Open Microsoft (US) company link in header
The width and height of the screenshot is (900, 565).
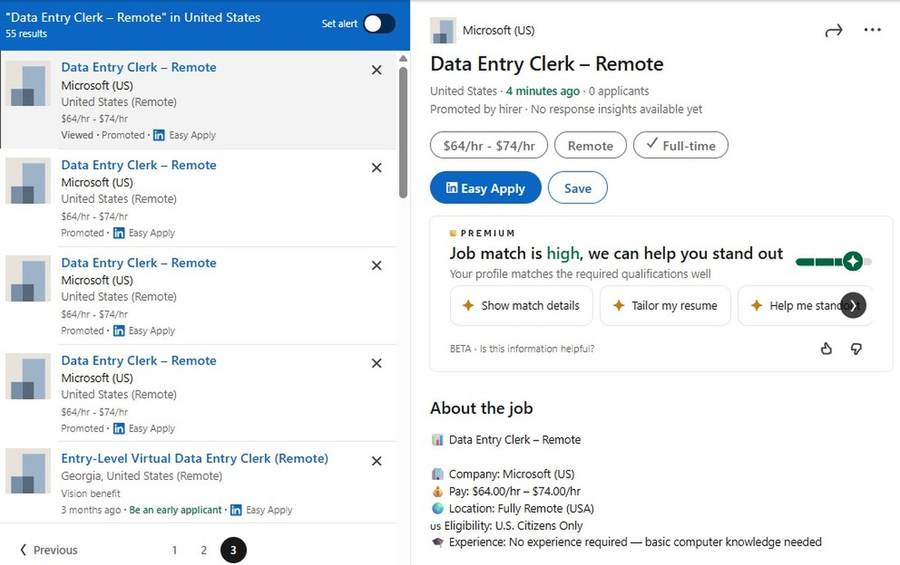click(498, 30)
